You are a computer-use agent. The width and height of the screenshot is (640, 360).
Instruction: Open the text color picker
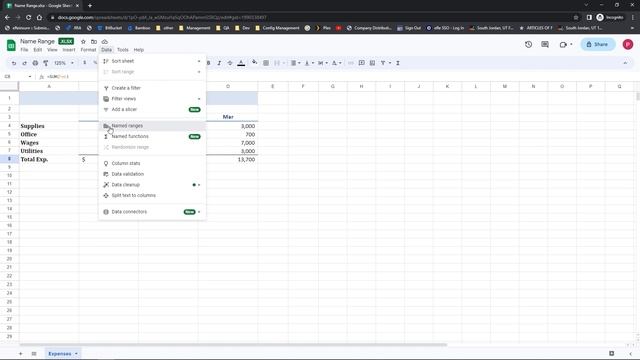click(241, 63)
